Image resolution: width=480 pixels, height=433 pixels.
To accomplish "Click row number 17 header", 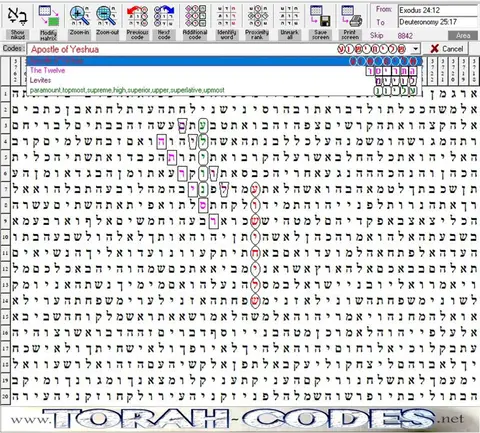I will point(5,348).
